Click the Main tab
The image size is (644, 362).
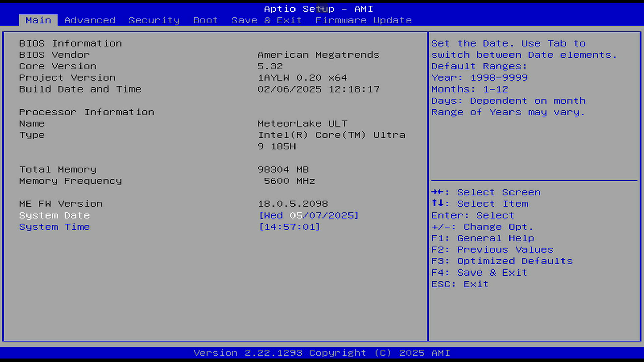[38, 20]
